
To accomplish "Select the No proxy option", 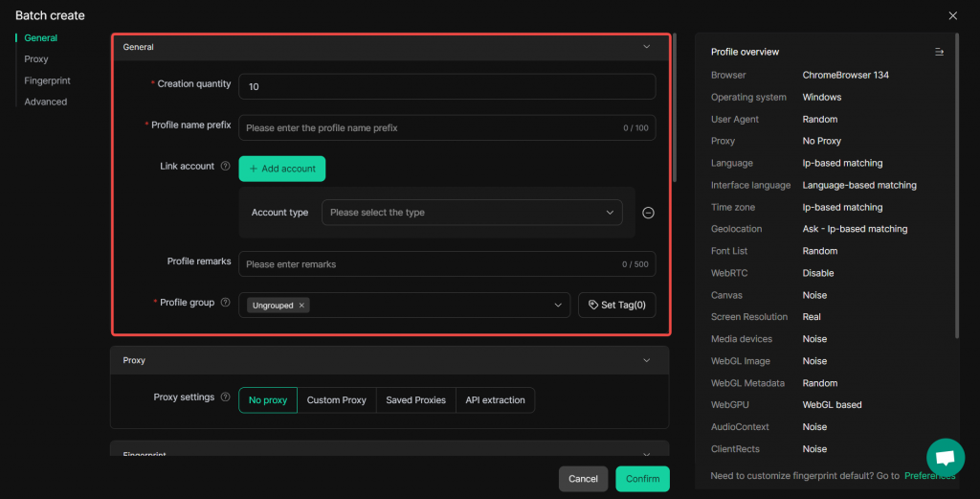I will point(268,400).
